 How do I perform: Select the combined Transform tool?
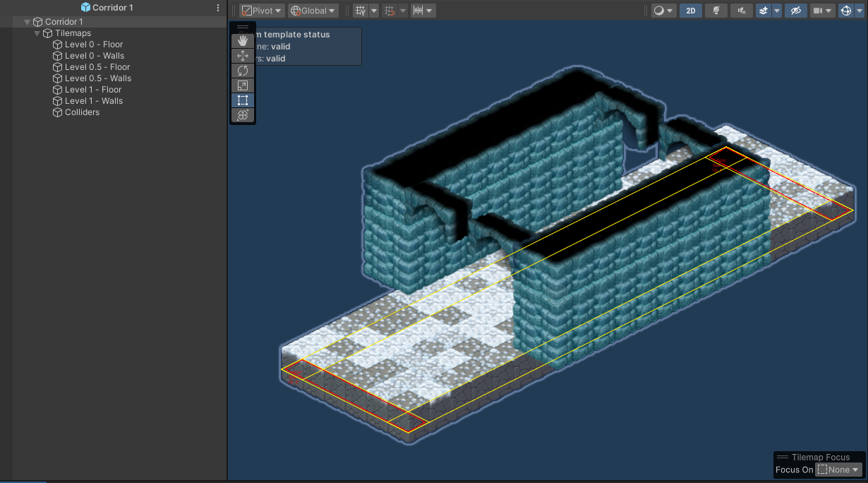(x=243, y=114)
